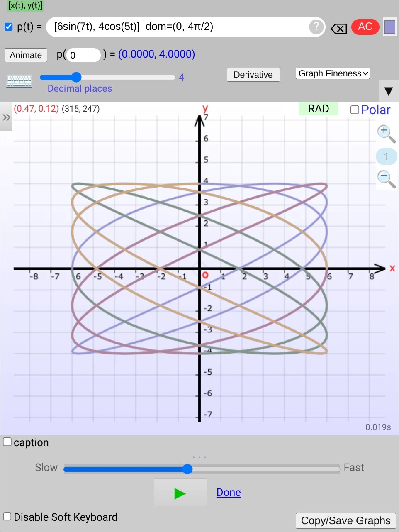Open input help via the question mark icon
The image size is (399, 532).
click(315, 27)
